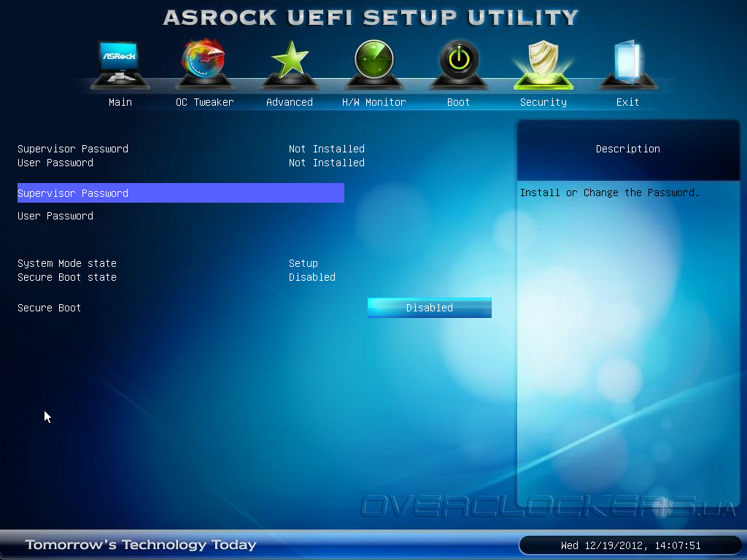Open the Secure Boot Disabled dropdown
Image resolution: width=747 pixels, height=560 pixels.
click(429, 308)
